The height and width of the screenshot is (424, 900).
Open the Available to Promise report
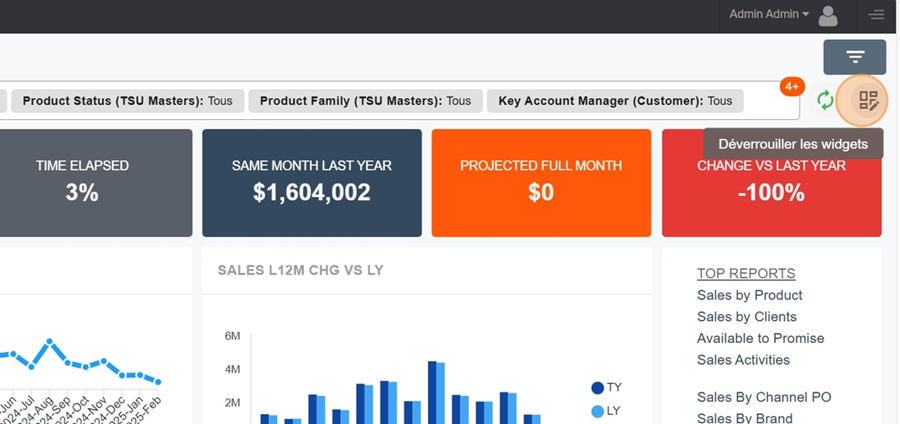tap(761, 339)
